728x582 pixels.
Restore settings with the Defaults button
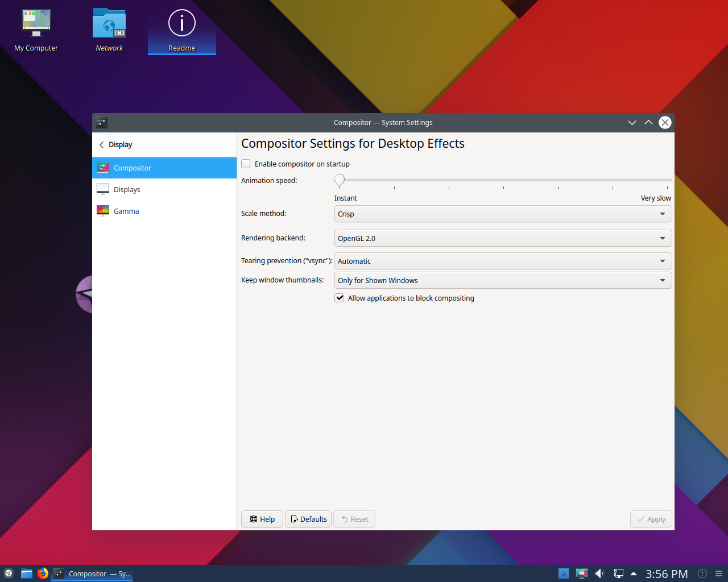coord(308,519)
